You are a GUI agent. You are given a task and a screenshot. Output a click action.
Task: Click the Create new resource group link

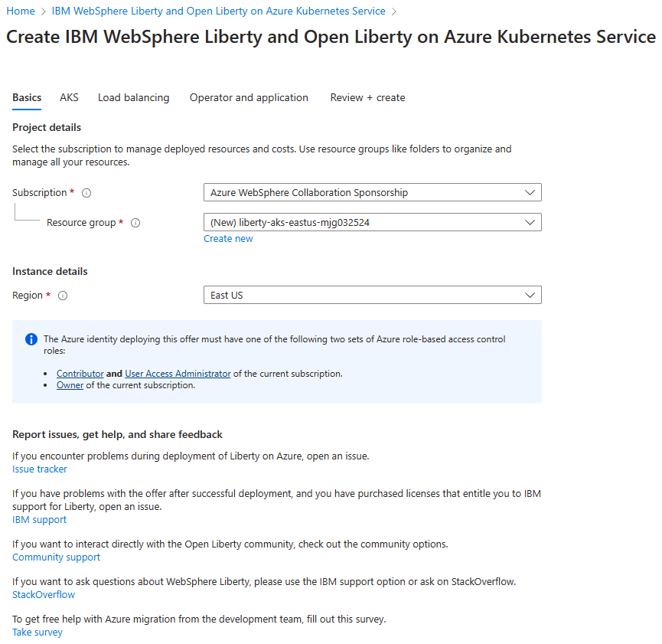[x=228, y=239]
